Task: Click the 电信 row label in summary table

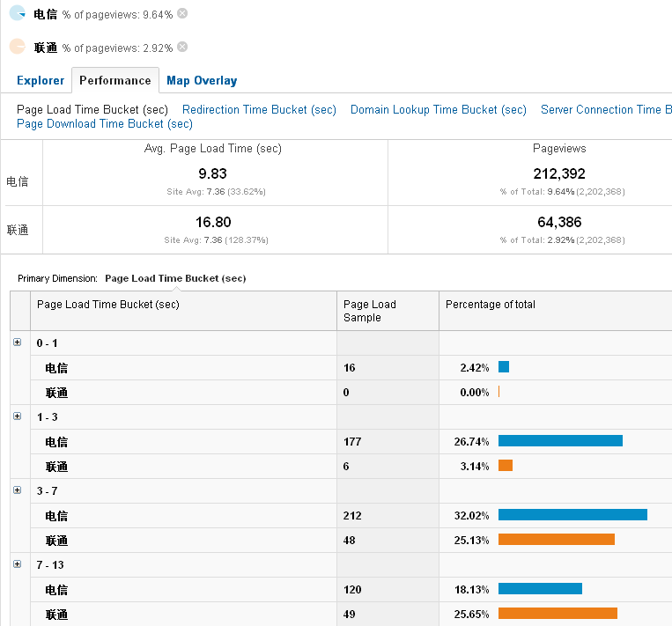Action: (17, 181)
